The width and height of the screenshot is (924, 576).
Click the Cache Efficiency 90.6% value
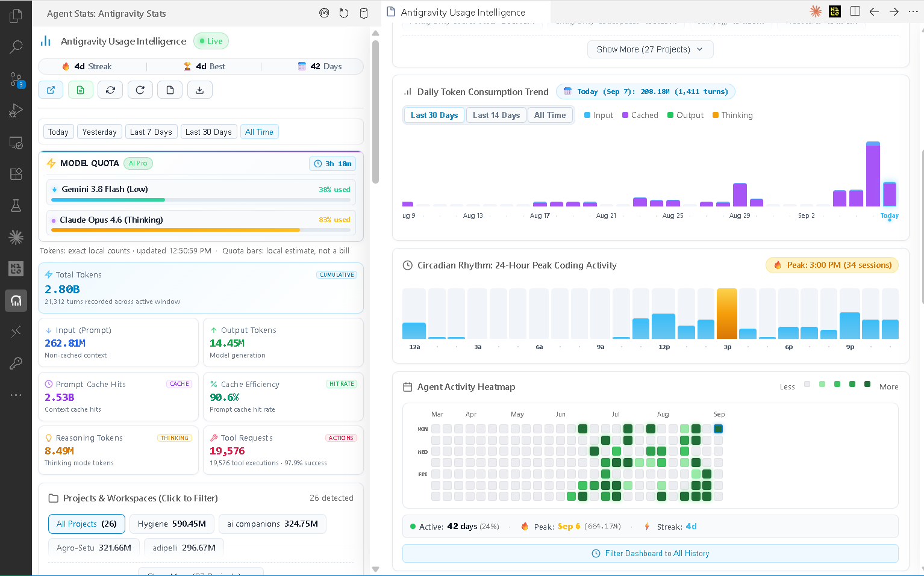pyautogui.click(x=224, y=397)
